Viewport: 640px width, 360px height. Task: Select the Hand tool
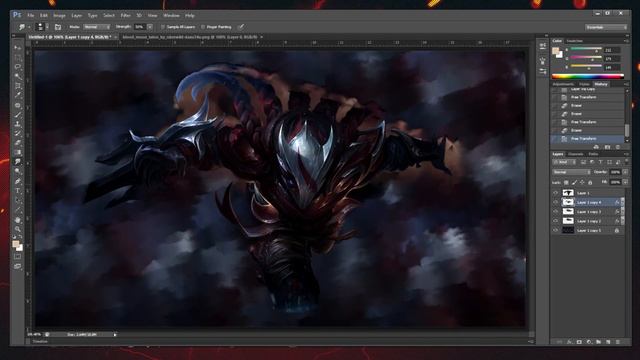[x=18, y=220]
